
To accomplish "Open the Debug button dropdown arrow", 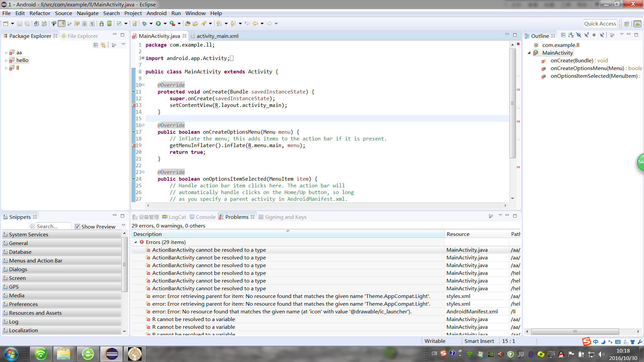I will click(x=151, y=23).
